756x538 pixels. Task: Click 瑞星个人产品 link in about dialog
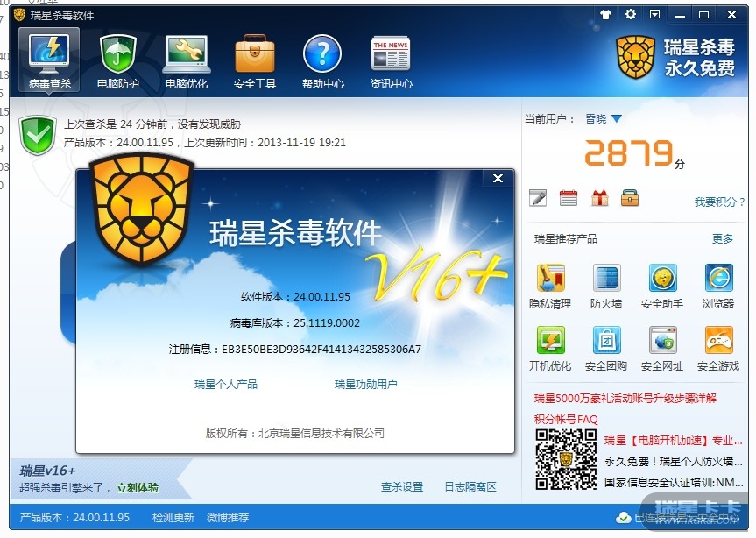pos(226,384)
